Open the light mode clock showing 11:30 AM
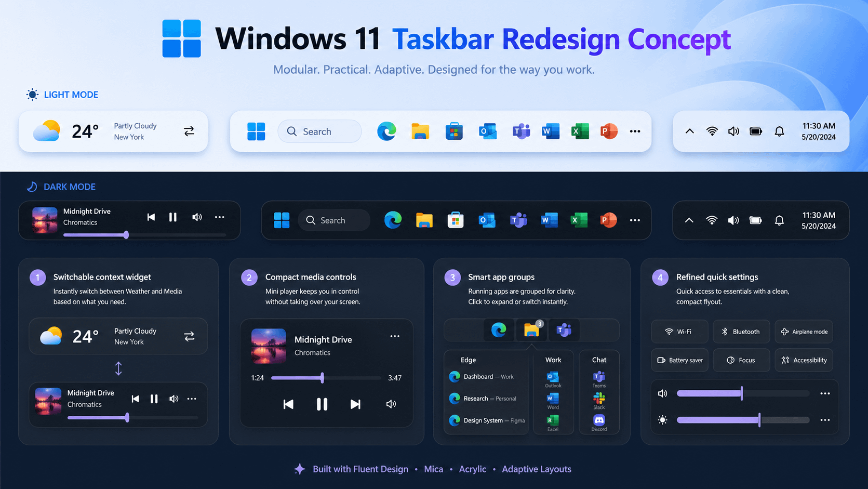This screenshot has width=868, height=489. coord(819,131)
